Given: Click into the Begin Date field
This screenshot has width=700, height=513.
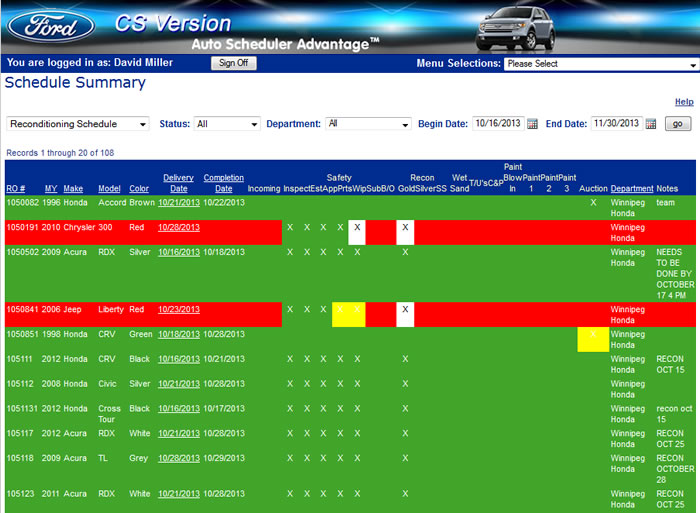Looking at the screenshot, I should pos(498,124).
